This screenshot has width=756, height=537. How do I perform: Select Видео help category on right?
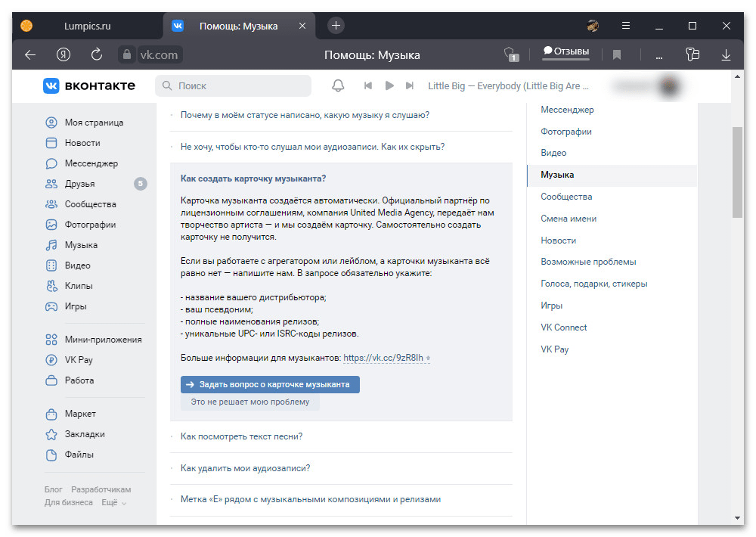click(x=553, y=153)
